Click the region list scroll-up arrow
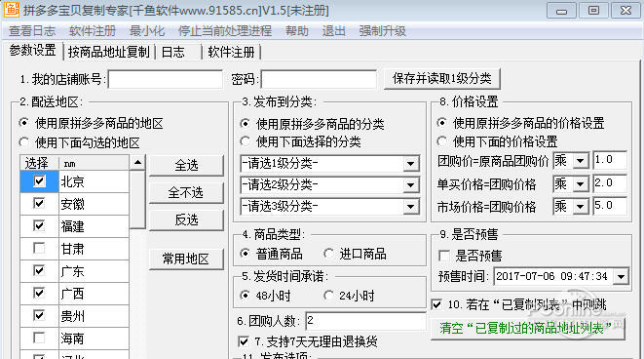The width and height of the screenshot is (644, 359). click(137, 163)
